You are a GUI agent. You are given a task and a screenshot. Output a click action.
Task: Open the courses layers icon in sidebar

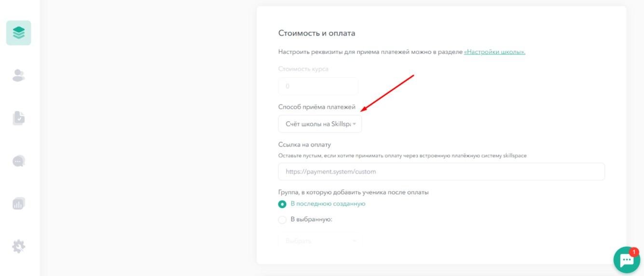(x=19, y=33)
